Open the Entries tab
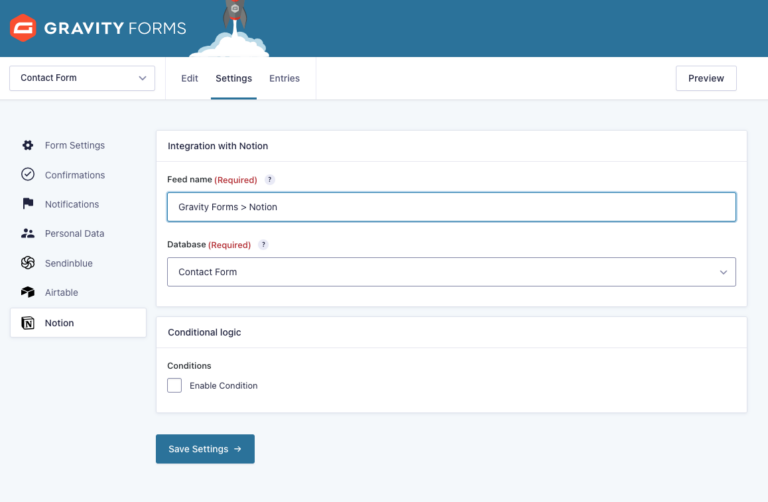This screenshot has width=768, height=502. click(x=284, y=78)
